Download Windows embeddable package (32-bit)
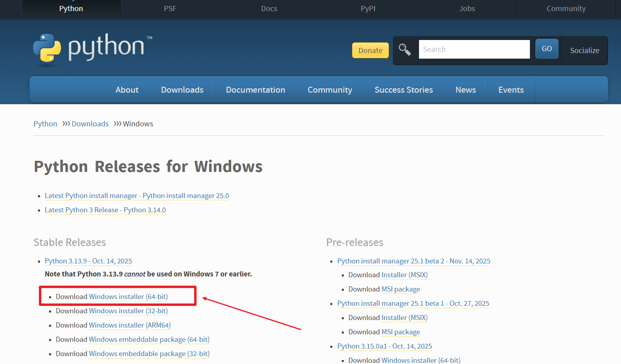The height and width of the screenshot is (364, 621). [x=149, y=354]
